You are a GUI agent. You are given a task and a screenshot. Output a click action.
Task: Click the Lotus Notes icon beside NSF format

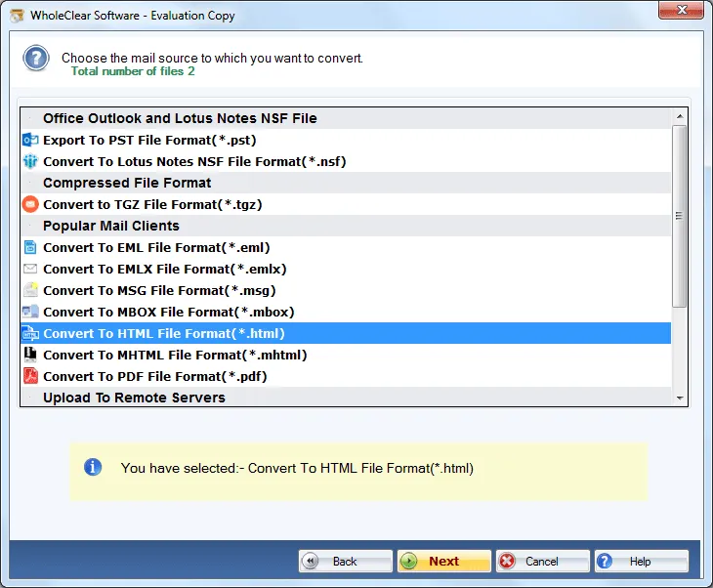coord(30,161)
